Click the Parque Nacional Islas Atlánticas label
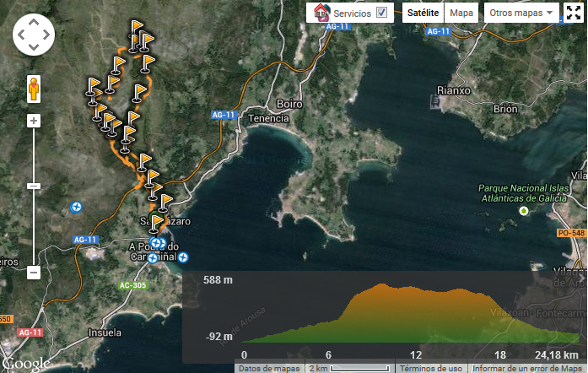The width and height of the screenshot is (588, 373). 524,193
